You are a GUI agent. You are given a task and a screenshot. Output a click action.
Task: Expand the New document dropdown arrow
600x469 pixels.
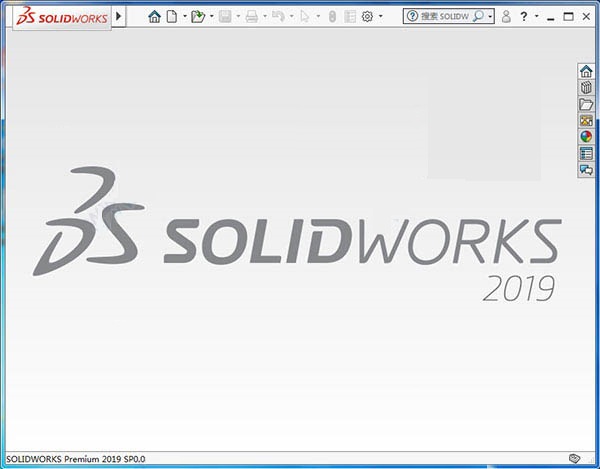[184, 17]
